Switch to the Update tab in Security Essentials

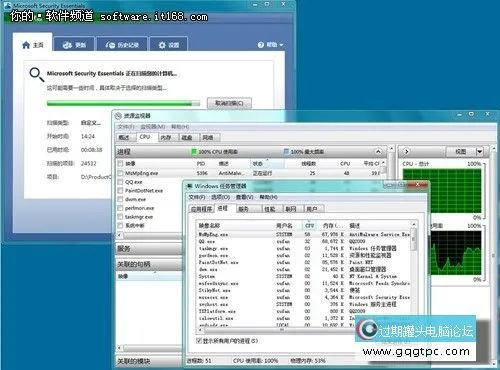click(74, 45)
